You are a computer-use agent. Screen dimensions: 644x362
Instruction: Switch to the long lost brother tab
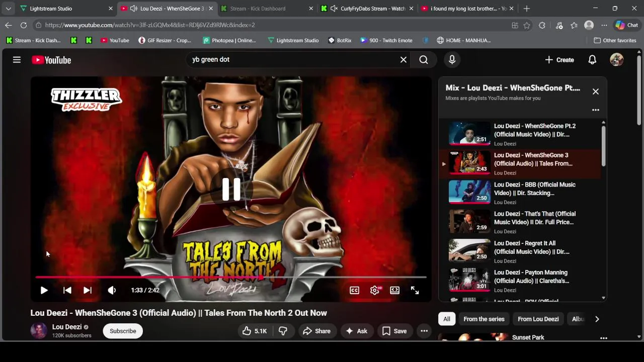pos(467,9)
